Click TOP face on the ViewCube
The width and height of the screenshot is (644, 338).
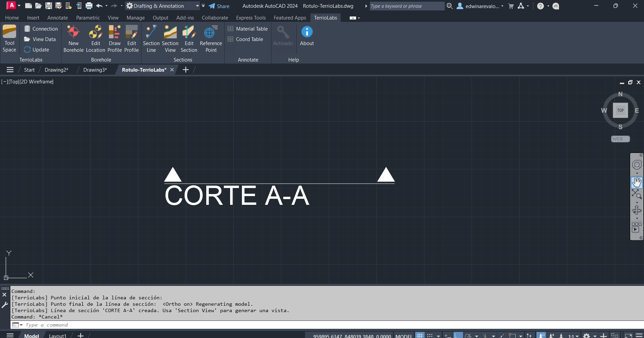620,110
